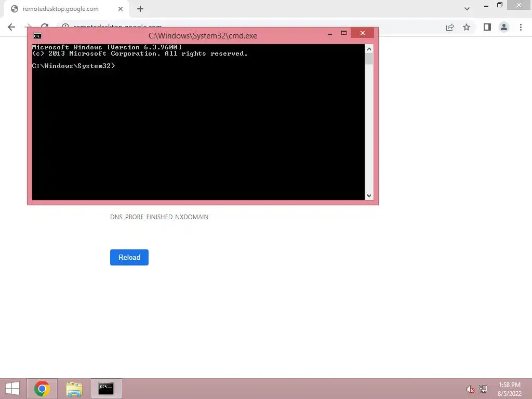Open File Explorer from the taskbar
The image size is (532, 399).
[74, 389]
